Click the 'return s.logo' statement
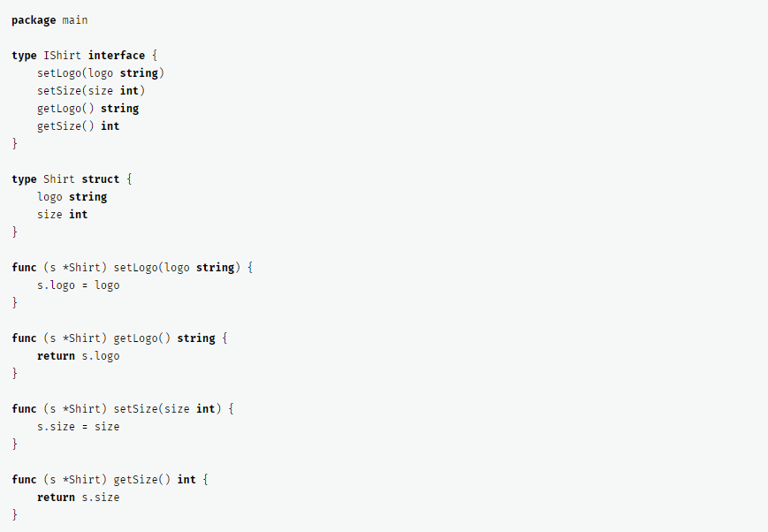Screen dimensions: 768x532 78,355
